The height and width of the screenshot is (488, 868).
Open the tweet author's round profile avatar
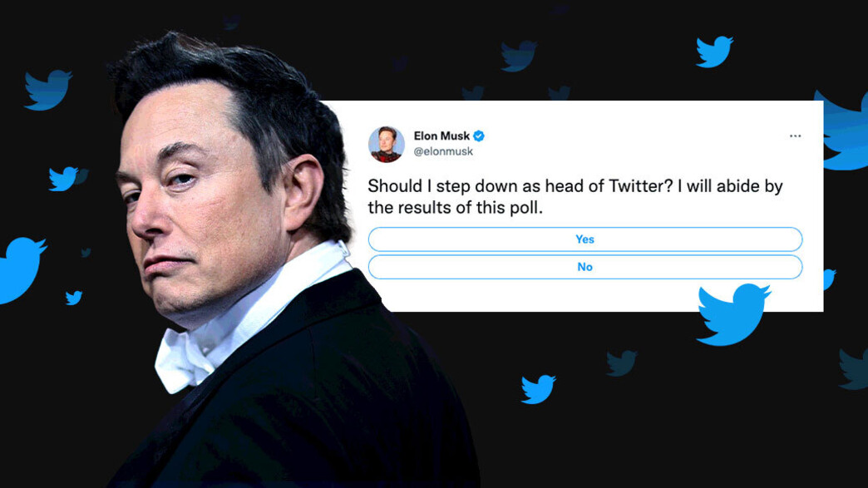pyautogui.click(x=387, y=145)
